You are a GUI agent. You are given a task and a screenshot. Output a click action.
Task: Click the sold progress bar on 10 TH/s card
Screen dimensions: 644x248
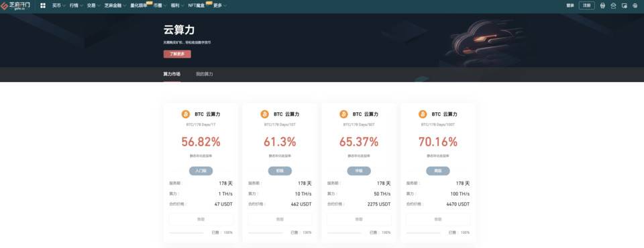coord(265,233)
